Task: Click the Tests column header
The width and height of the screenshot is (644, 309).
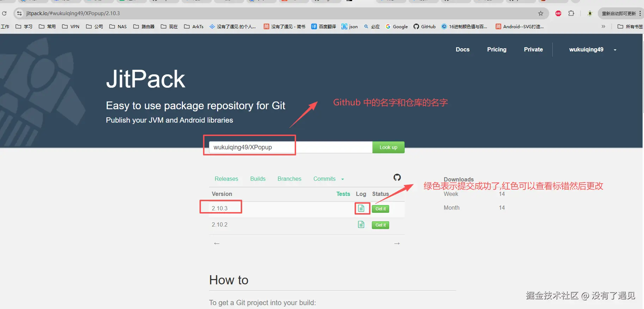Action: (x=343, y=194)
